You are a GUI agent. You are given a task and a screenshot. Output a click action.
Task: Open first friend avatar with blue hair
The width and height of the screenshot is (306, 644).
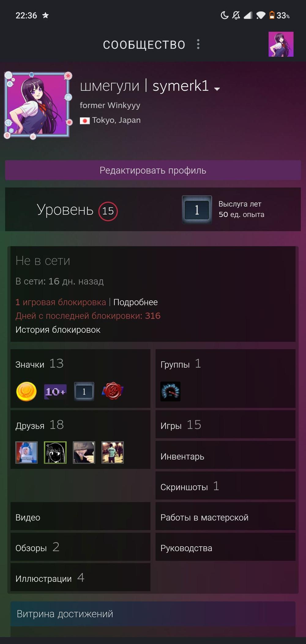[x=27, y=453]
